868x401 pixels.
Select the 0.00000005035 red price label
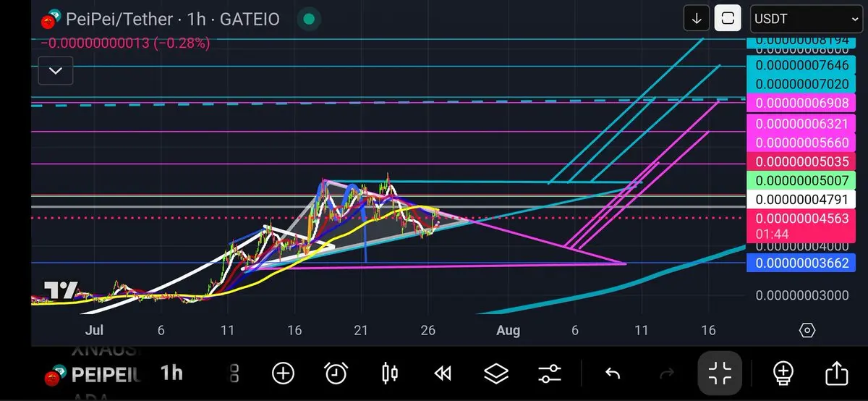point(802,161)
